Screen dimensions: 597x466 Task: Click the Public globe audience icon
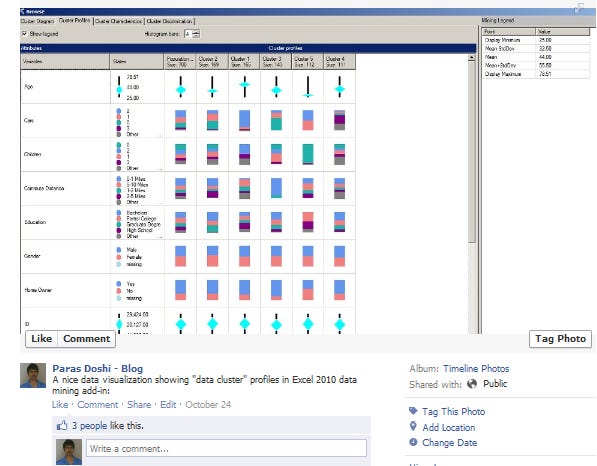point(472,384)
